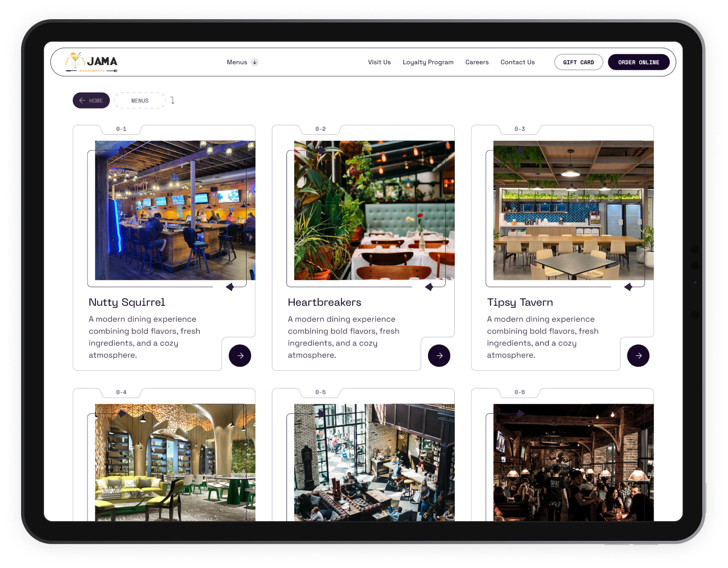
Task: Go to the Visit Us page
Action: coord(379,62)
